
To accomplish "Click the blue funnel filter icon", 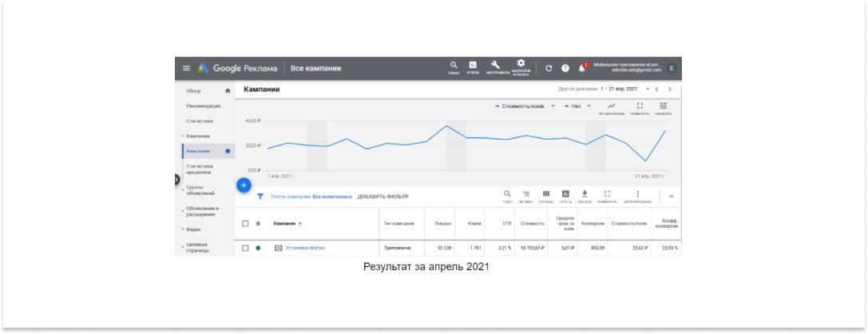I will click(x=261, y=197).
